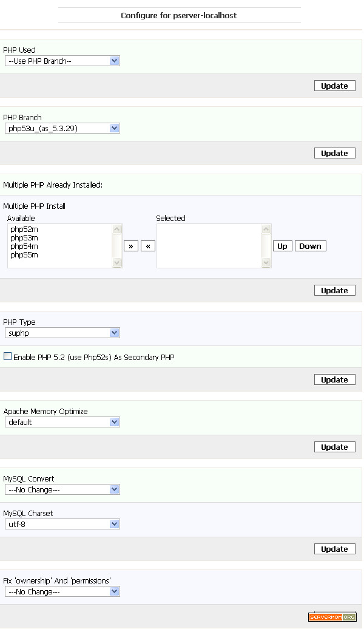Click the Selected list scrollbar up arrow

click(266, 229)
